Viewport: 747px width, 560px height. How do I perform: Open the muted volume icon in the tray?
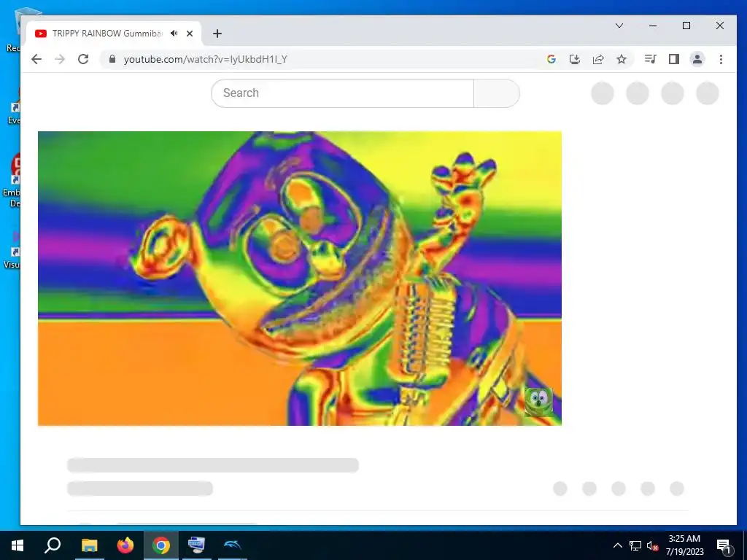(652, 545)
